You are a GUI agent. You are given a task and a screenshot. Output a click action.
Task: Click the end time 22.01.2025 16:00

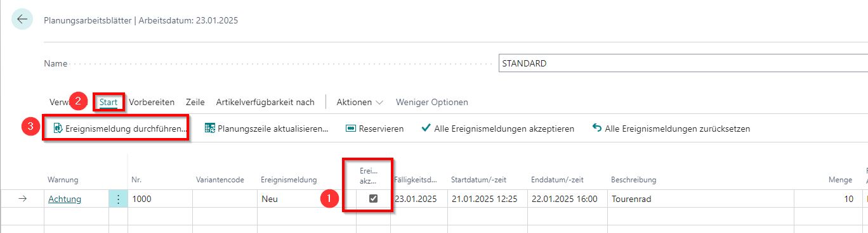(x=567, y=199)
